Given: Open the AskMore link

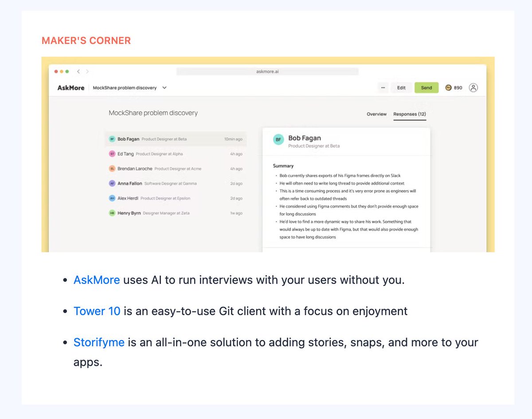Looking at the screenshot, I should 97,280.
